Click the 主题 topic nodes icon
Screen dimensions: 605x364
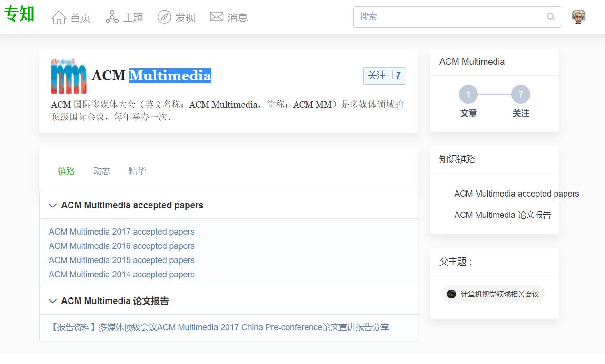click(112, 17)
